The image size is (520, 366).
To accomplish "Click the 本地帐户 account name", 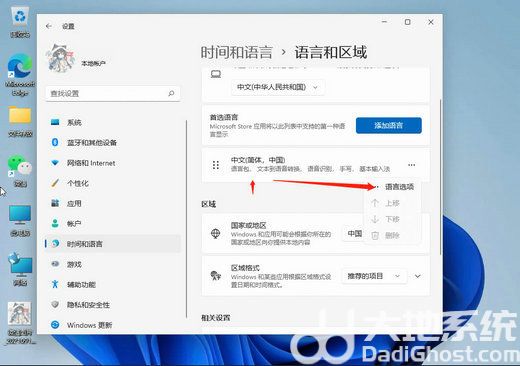I will pyautogui.click(x=94, y=63).
